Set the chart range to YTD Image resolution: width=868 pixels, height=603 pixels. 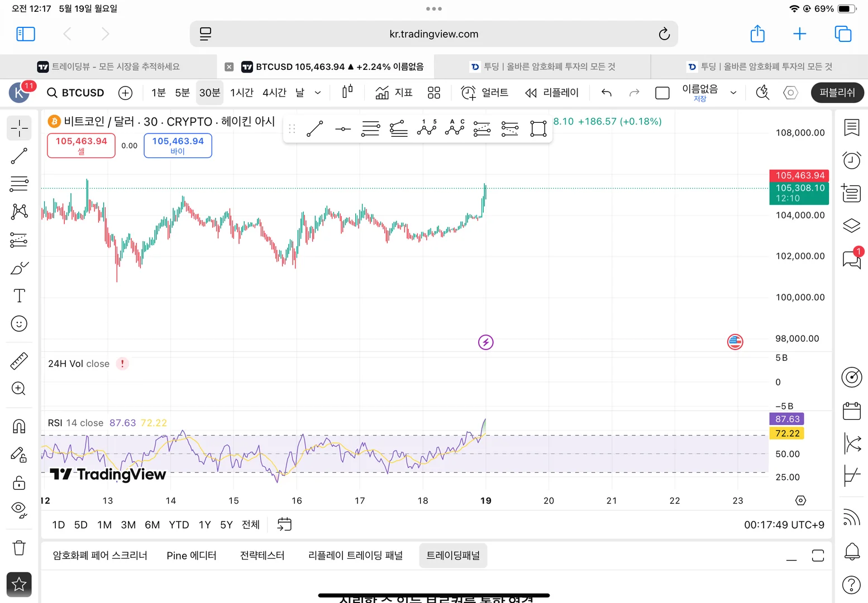179,525
